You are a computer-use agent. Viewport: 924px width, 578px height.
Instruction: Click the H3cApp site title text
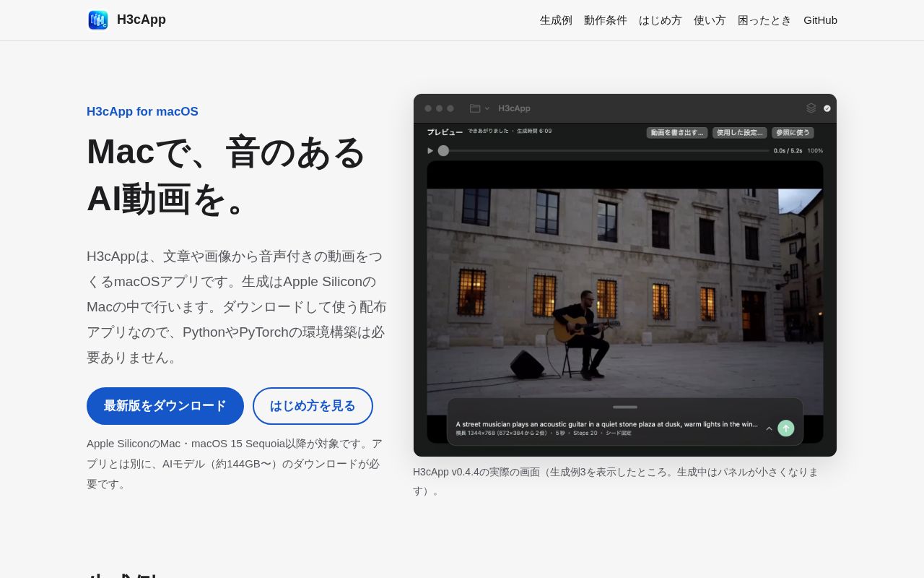point(141,20)
